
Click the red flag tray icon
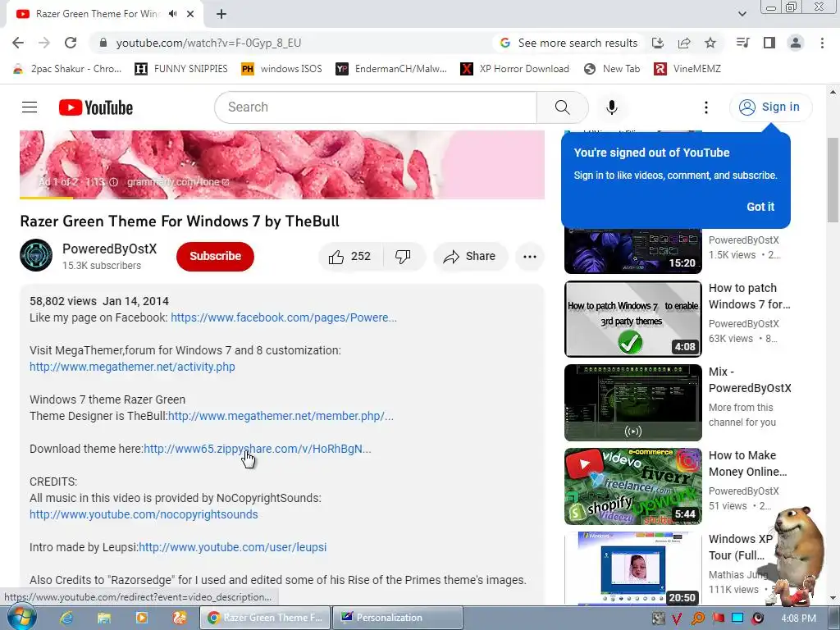pyautogui.click(x=718, y=619)
